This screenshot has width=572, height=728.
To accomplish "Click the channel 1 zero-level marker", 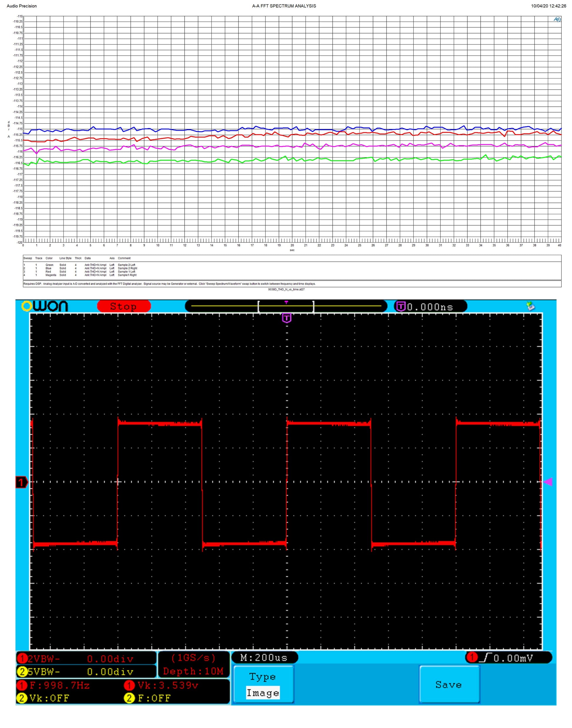I will tap(22, 482).
